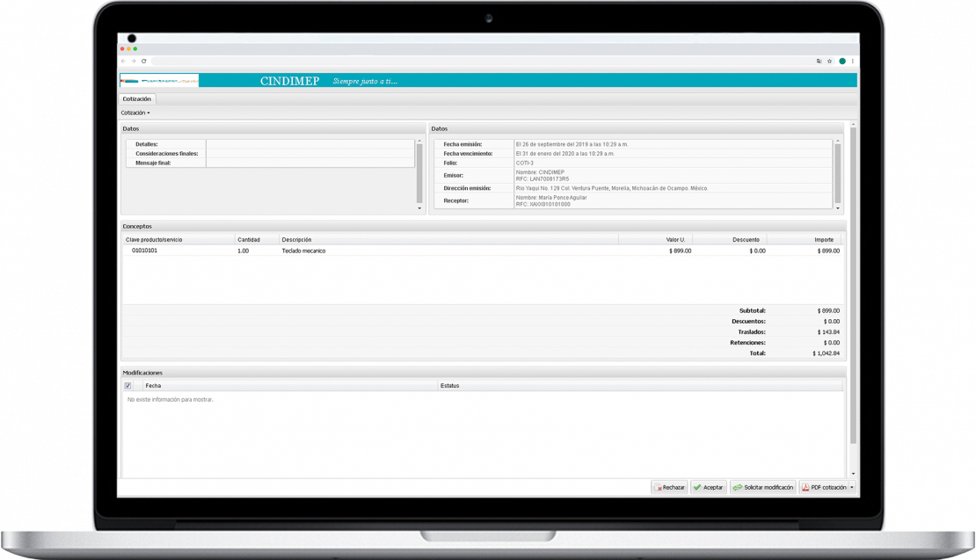This screenshot has width=976, height=560.
Task: Click the Solicitar modificación button
Action: click(762, 487)
